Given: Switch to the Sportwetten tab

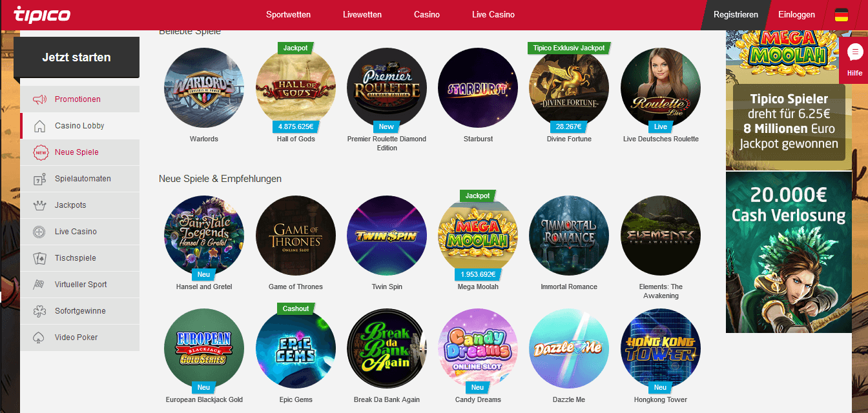Looking at the screenshot, I should pyautogui.click(x=288, y=15).
